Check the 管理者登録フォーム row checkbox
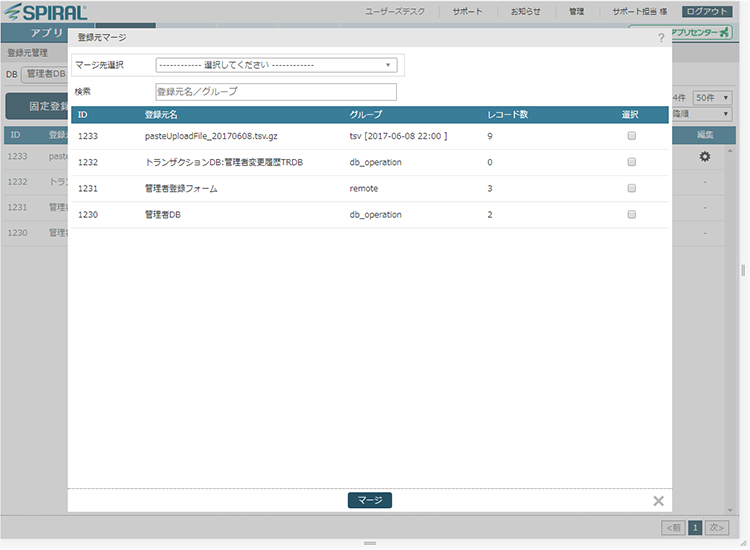Image resolution: width=750 pixels, height=550 pixels. [x=631, y=188]
